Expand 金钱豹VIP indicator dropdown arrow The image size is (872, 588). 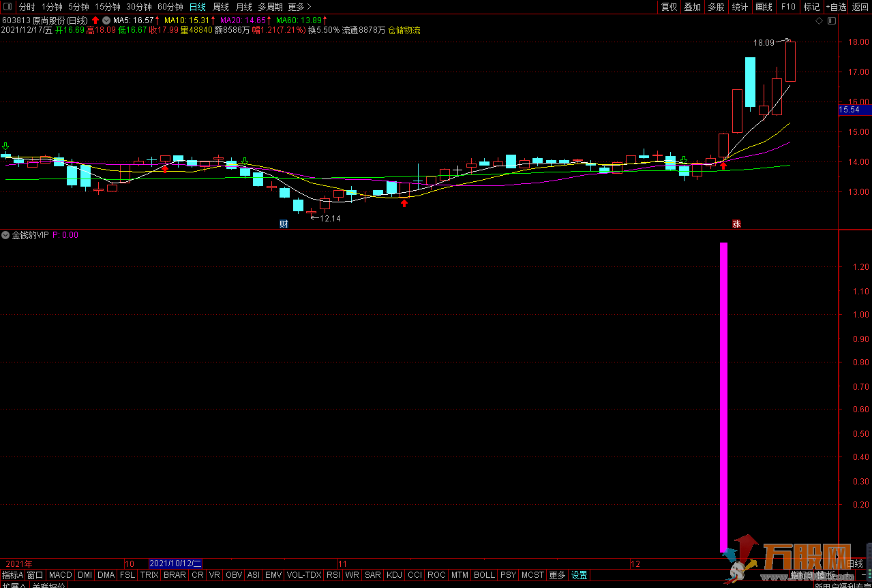coord(5,235)
